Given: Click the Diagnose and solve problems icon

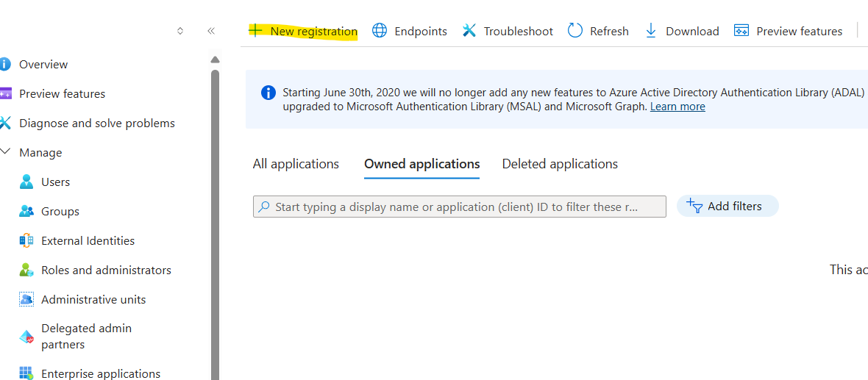Looking at the screenshot, I should pos(4,123).
